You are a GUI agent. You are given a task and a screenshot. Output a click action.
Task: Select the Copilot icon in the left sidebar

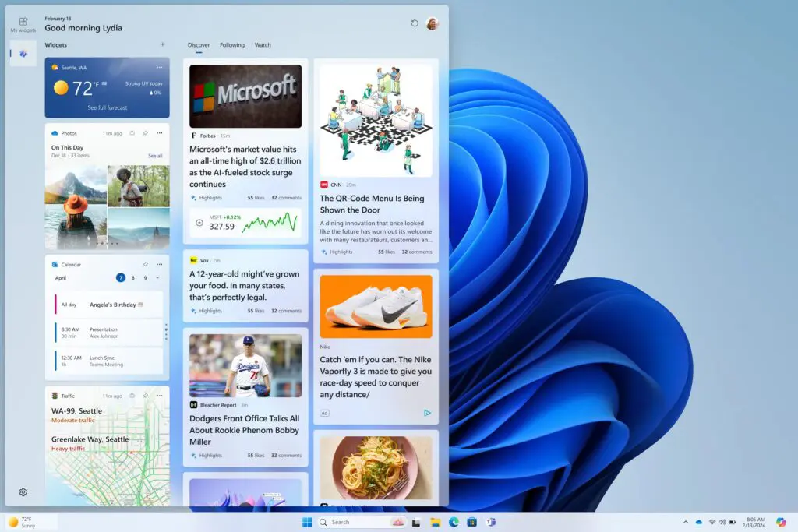23,55
